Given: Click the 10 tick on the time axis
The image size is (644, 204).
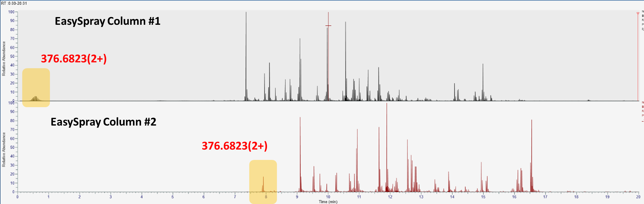Looking at the screenshot, I should 328,197.
